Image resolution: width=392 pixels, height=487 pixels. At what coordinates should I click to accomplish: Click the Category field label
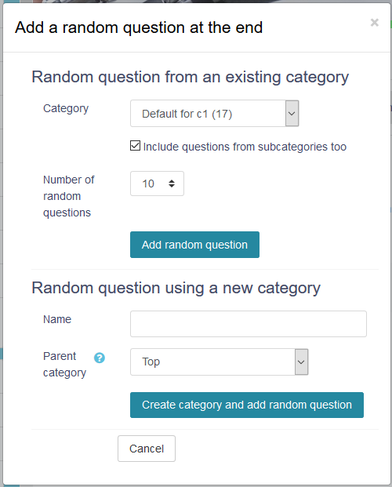tap(66, 109)
